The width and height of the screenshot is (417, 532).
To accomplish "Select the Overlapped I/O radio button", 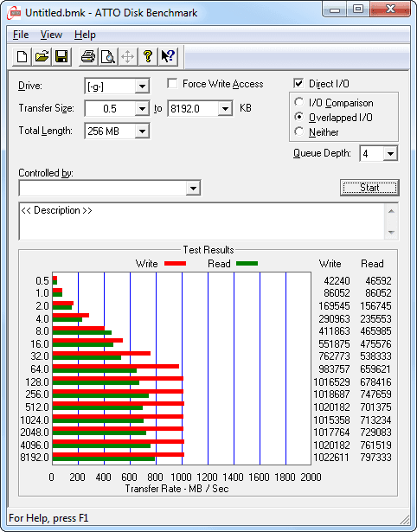I will pyautogui.click(x=299, y=117).
